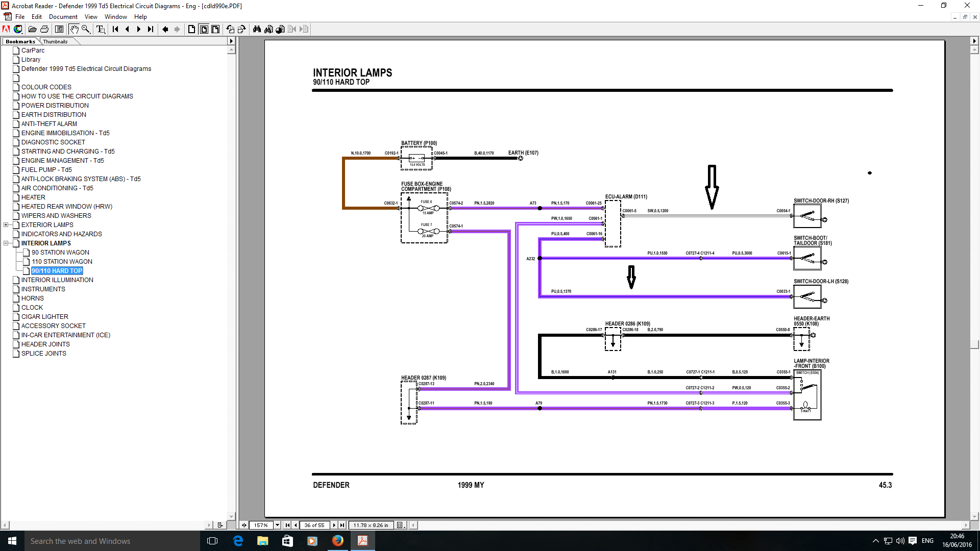Go to first page from the toolbar
The width and height of the screenshot is (980, 551).
tap(116, 29)
